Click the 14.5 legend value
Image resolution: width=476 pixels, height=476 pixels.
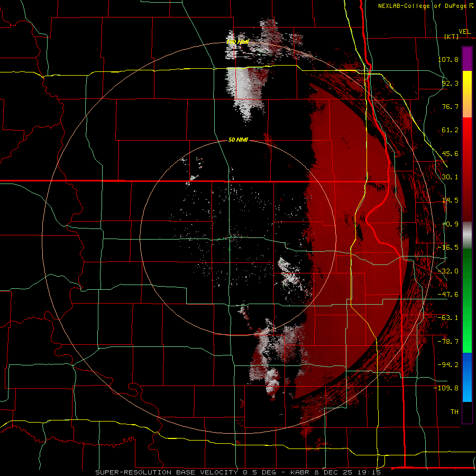coord(450,200)
